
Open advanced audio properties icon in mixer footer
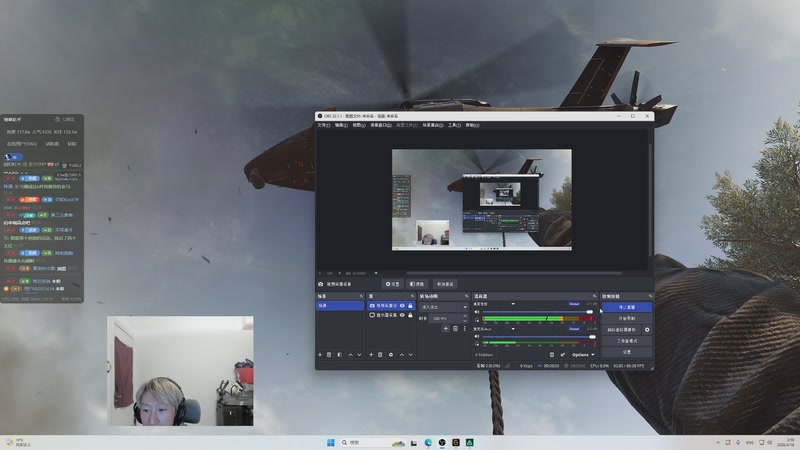tap(563, 355)
